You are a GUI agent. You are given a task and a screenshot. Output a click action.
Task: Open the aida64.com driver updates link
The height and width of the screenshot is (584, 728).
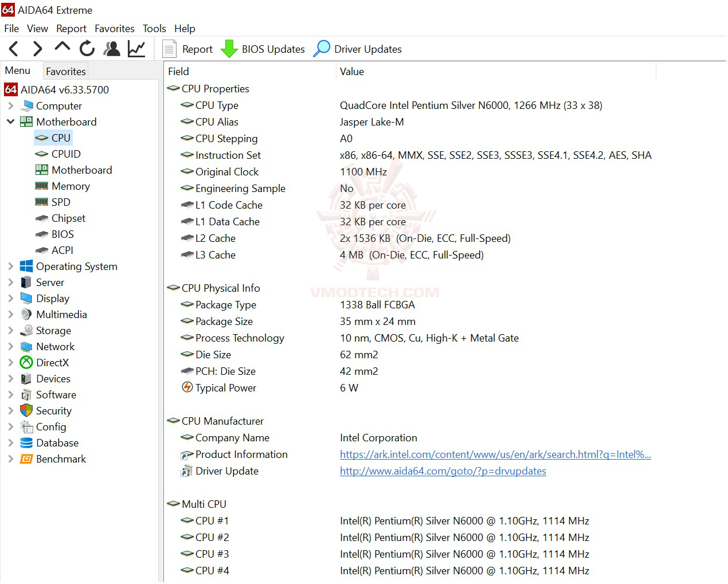443,472
